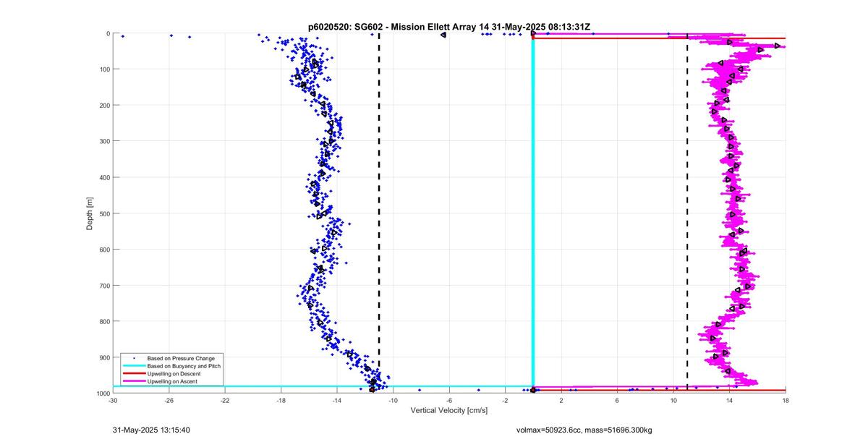Click legend entry 'Upwelling on Descent'
Image resolution: width=868 pixels, height=442 pixels.
[x=174, y=373]
